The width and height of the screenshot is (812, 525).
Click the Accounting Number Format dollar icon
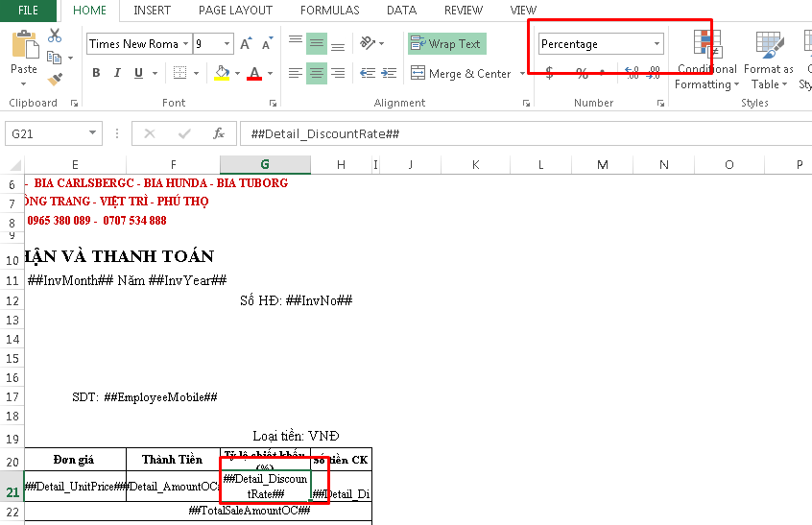click(549, 73)
